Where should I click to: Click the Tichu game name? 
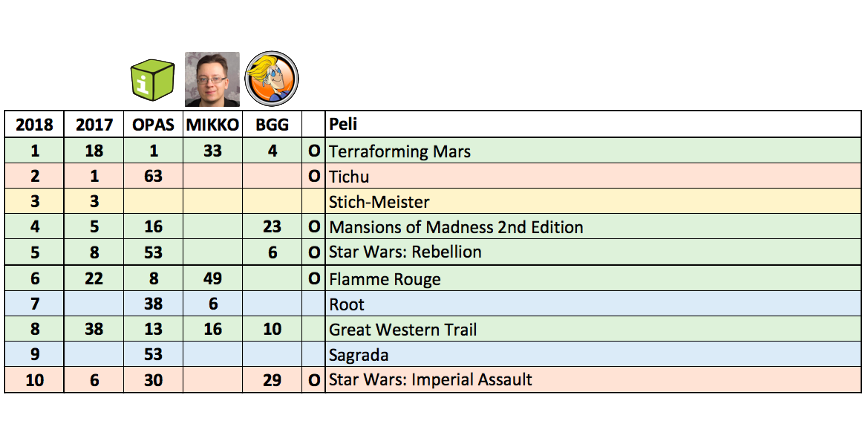(349, 176)
